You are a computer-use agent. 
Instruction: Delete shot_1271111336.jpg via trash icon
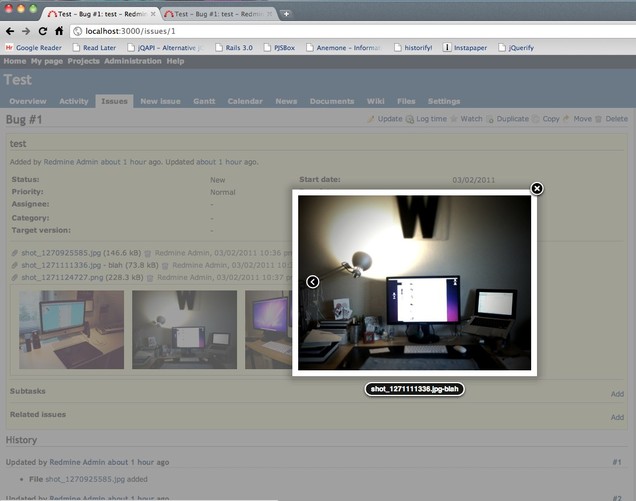165,266
